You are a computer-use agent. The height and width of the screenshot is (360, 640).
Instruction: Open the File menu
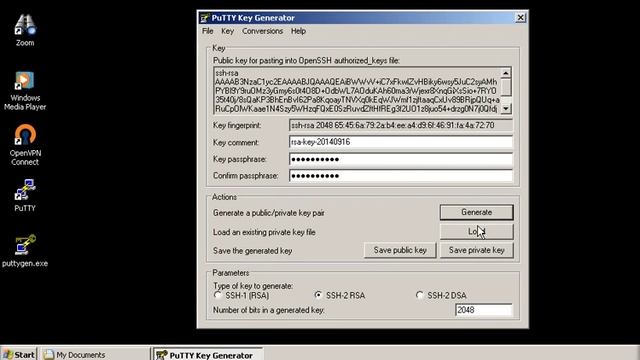pyautogui.click(x=207, y=31)
